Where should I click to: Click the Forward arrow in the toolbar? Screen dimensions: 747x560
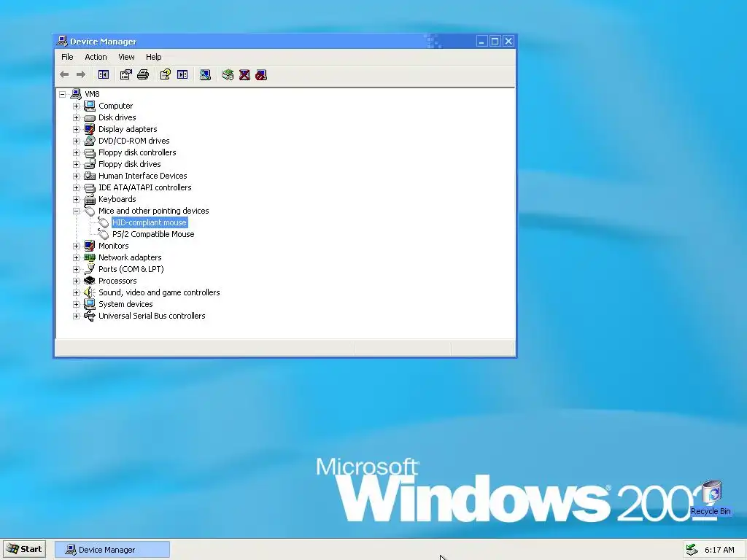click(81, 75)
